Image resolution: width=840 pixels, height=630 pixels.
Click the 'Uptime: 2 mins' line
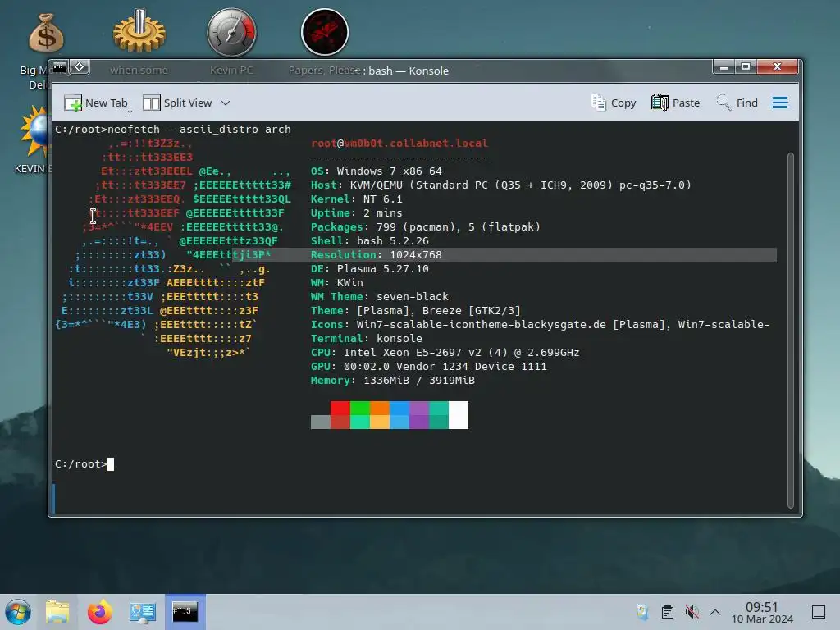tap(356, 213)
